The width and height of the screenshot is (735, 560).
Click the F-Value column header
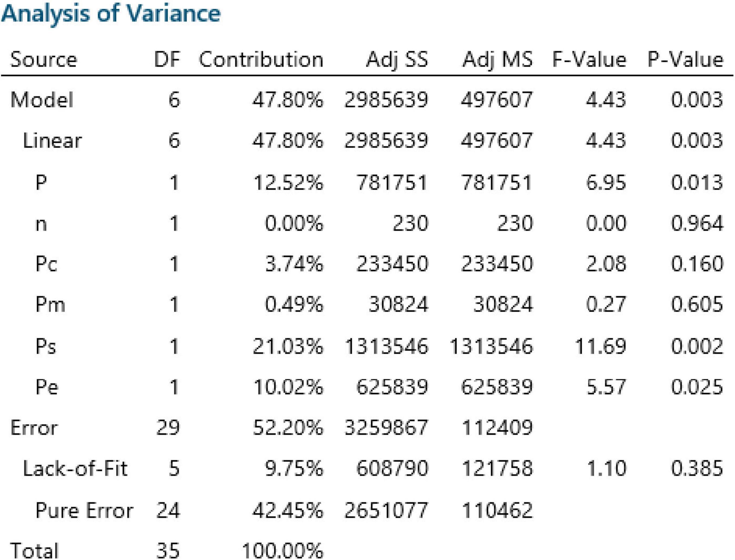click(589, 60)
